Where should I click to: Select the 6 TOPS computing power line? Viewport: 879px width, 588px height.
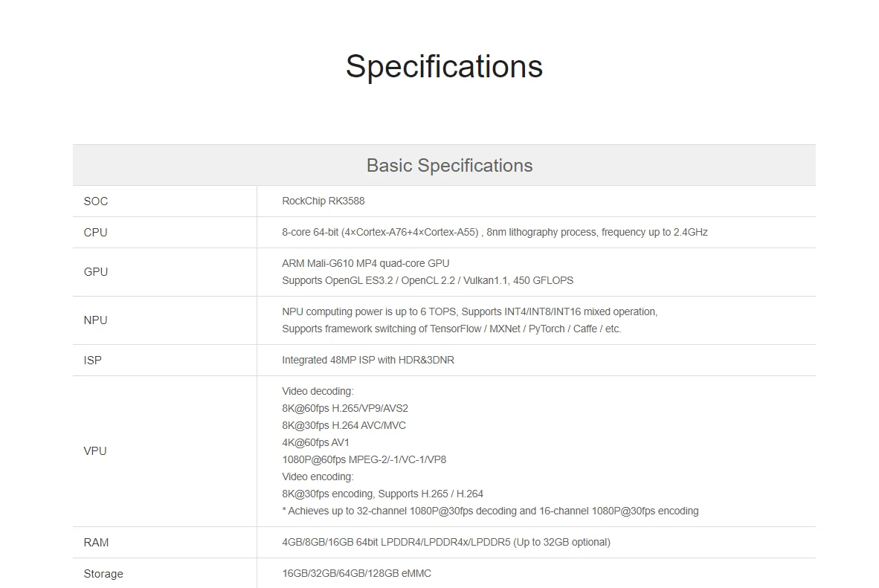tap(469, 312)
